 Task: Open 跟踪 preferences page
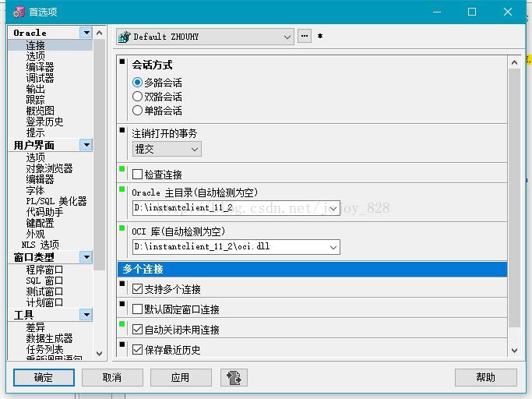coord(35,100)
